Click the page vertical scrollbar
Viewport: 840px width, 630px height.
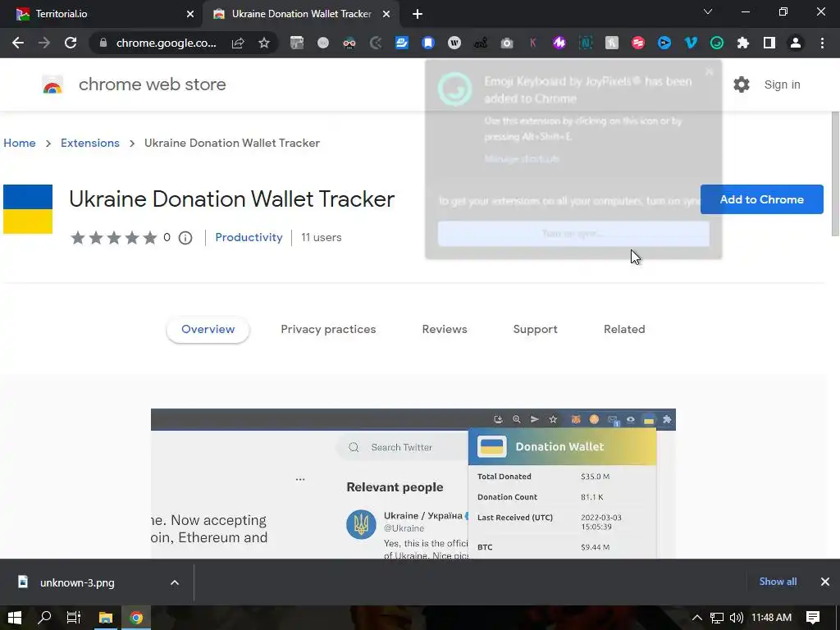pos(835,173)
